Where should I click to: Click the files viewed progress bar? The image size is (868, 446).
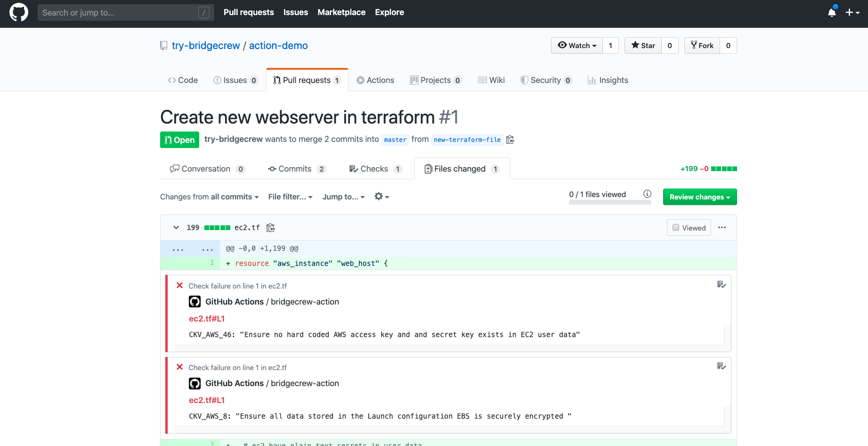(610, 202)
